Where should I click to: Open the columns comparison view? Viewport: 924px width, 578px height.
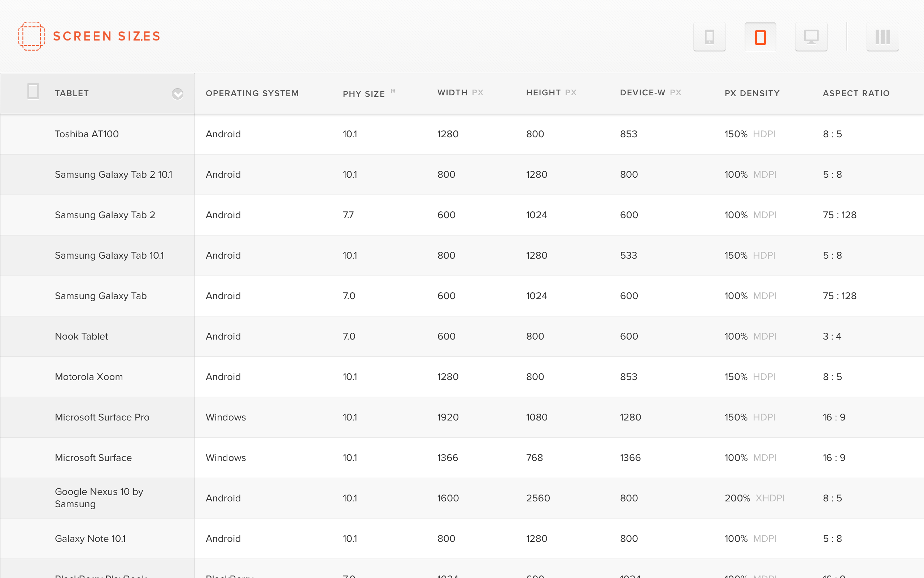(882, 37)
